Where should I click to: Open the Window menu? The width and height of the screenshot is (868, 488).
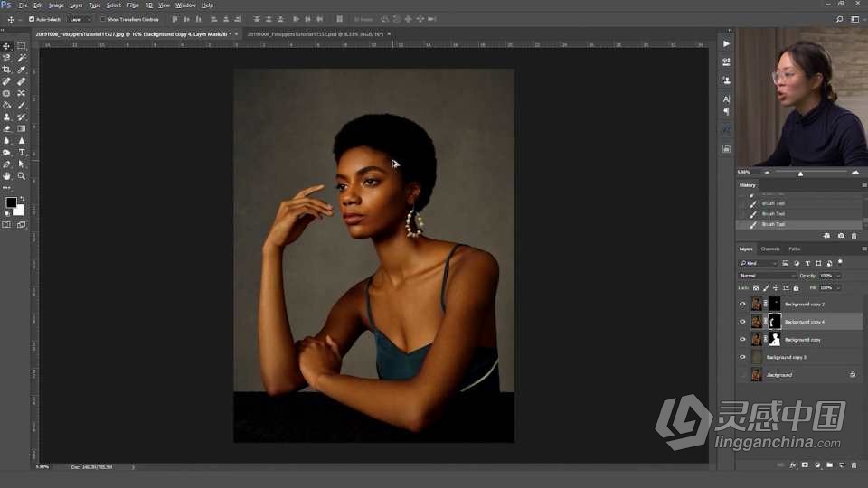coord(185,5)
